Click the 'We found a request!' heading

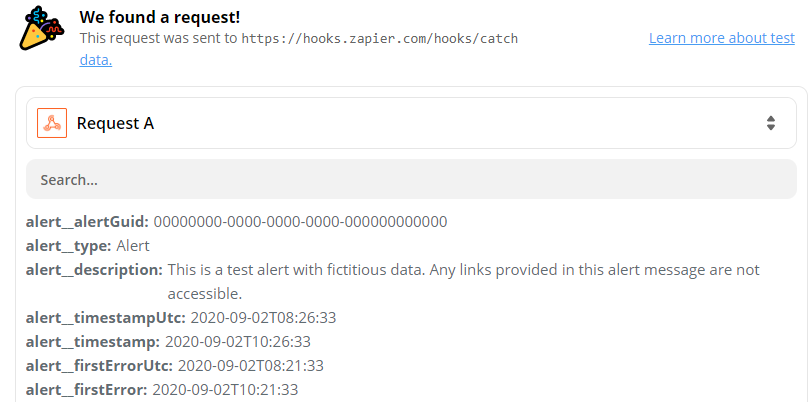click(x=160, y=17)
